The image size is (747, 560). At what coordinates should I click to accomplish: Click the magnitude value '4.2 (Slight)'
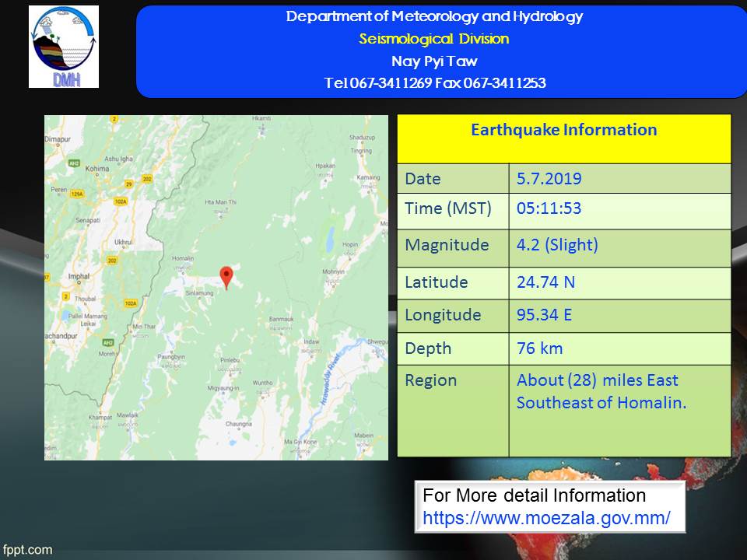pos(557,245)
